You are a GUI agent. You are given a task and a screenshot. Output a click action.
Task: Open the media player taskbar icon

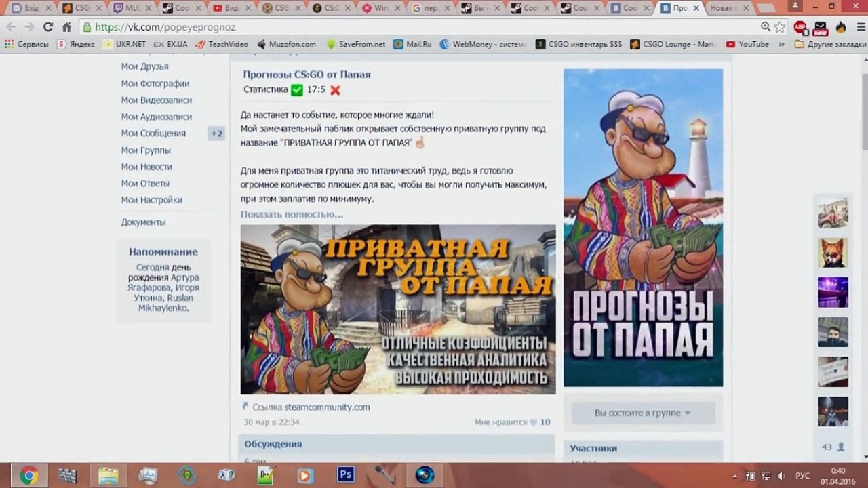(306, 475)
